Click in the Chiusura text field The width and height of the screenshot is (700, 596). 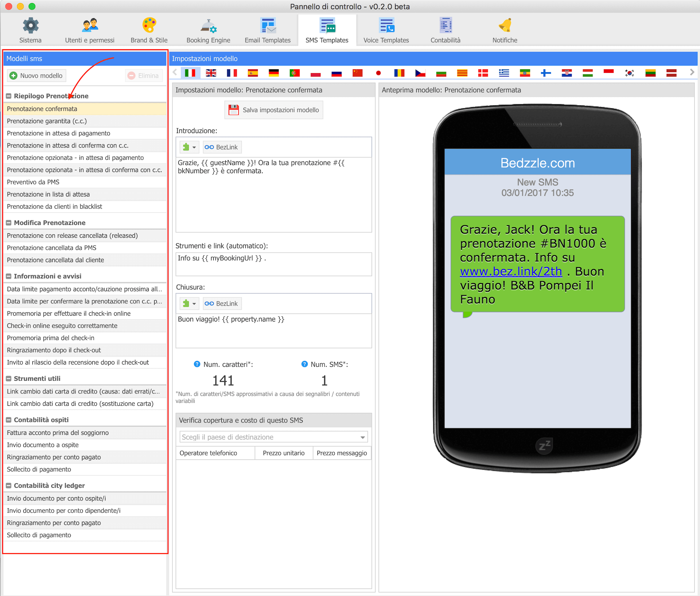tap(273, 331)
